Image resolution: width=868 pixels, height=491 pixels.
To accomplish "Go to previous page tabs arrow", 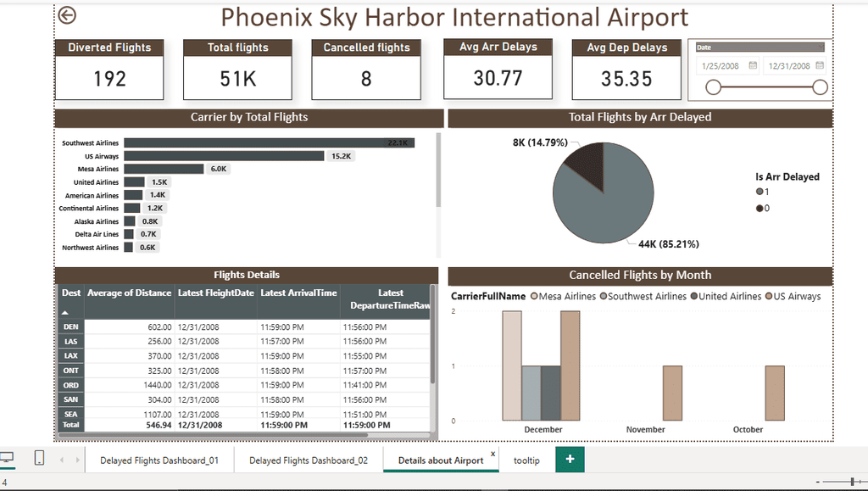I will [x=62, y=460].
